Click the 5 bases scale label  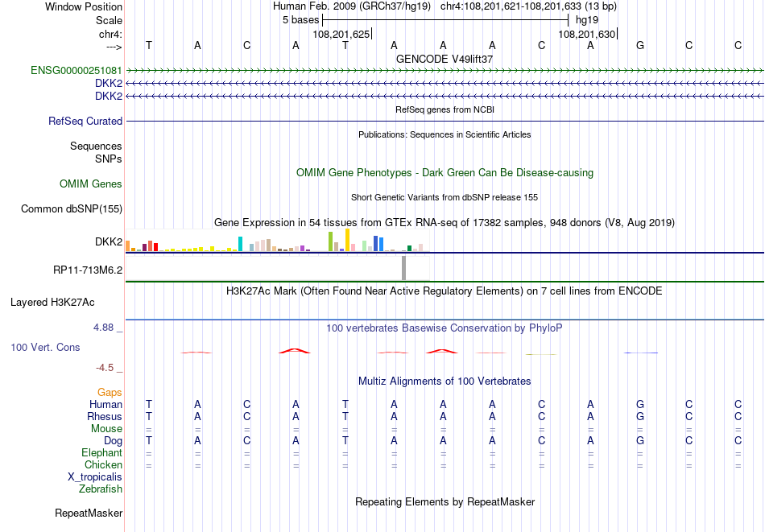coord(300,20)
